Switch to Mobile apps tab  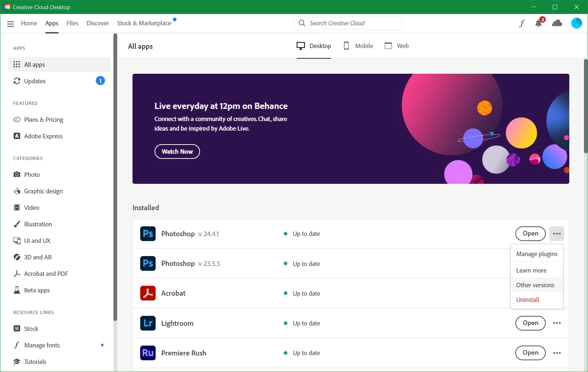(358, 46)
